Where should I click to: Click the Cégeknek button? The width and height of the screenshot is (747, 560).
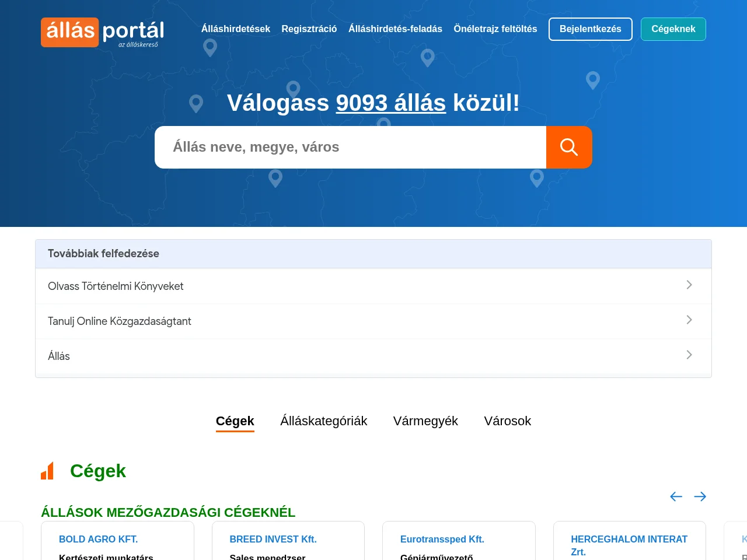click(x=673, y=29)
